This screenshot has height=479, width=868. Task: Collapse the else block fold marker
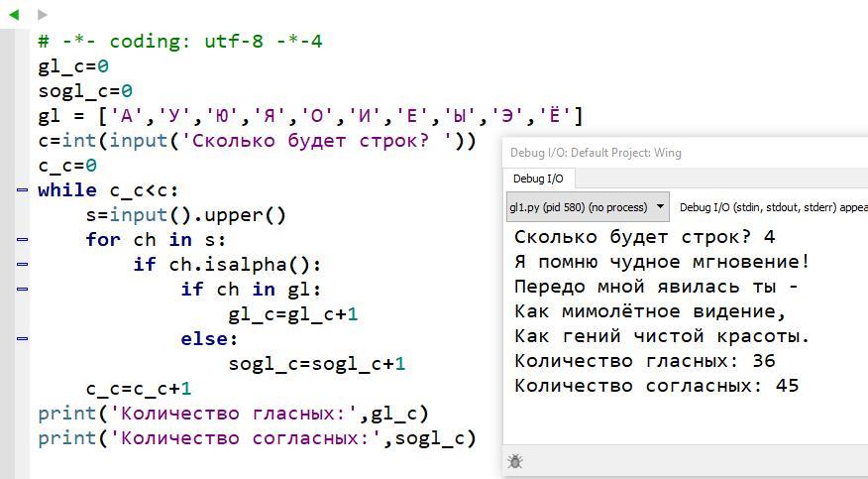22,338
